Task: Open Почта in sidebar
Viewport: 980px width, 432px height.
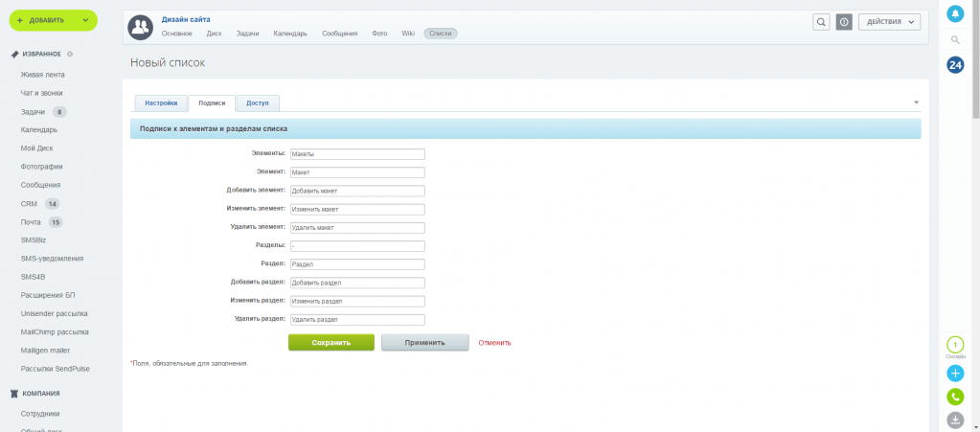Action: [31, 222]
